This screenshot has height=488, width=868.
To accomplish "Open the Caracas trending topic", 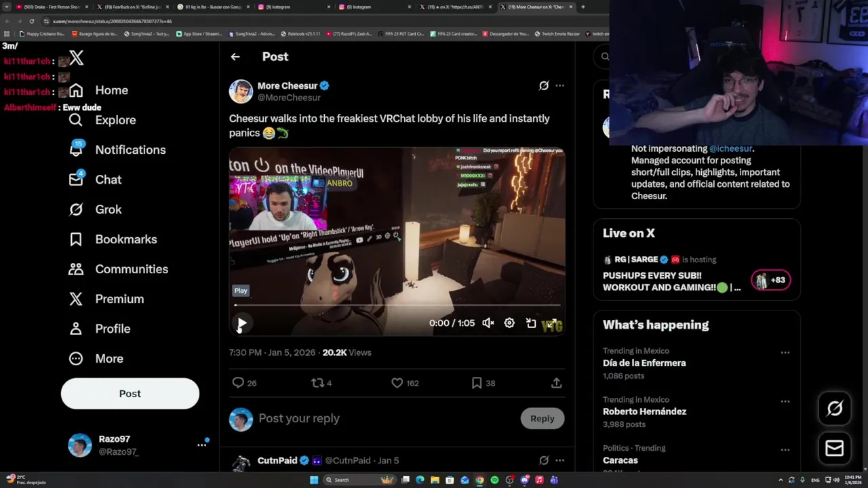I will click(620, 460).
